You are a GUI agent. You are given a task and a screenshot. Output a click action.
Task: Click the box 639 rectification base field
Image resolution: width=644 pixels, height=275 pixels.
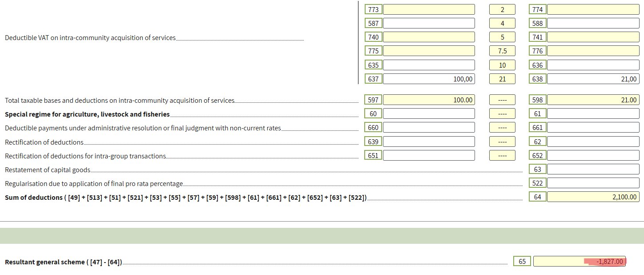(x=429, y=142)
